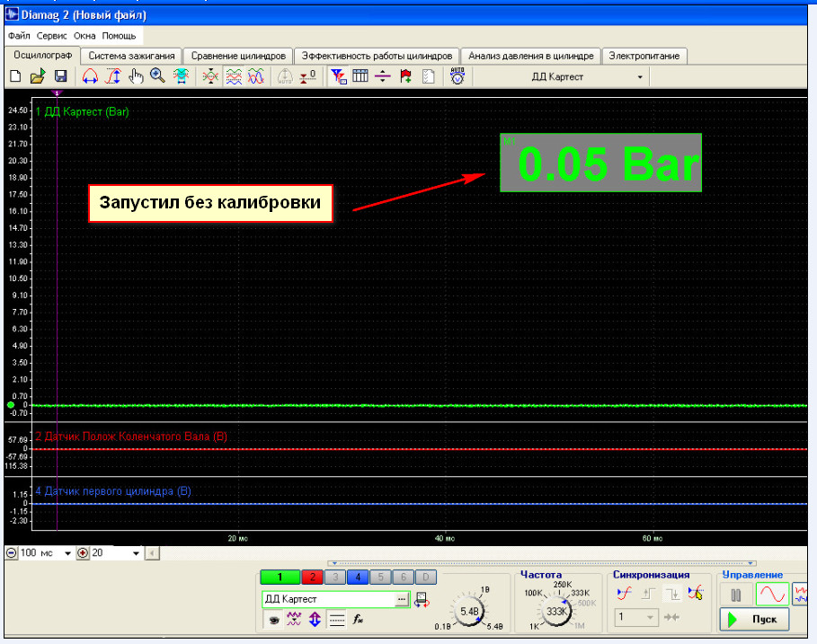817x644 pixels.
Task: Open the sensor list ellipsis button
Action: coord(401,600)
